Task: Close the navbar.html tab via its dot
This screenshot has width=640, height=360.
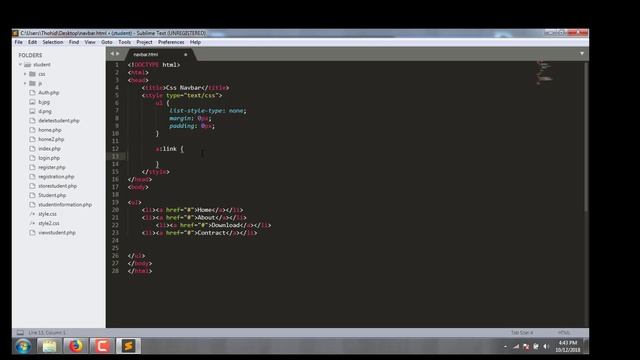Action: tap(185, 54)
